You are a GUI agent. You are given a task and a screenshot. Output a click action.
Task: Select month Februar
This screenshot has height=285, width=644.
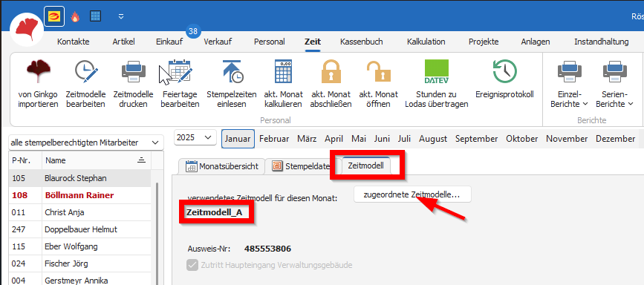tap(274, 138)
